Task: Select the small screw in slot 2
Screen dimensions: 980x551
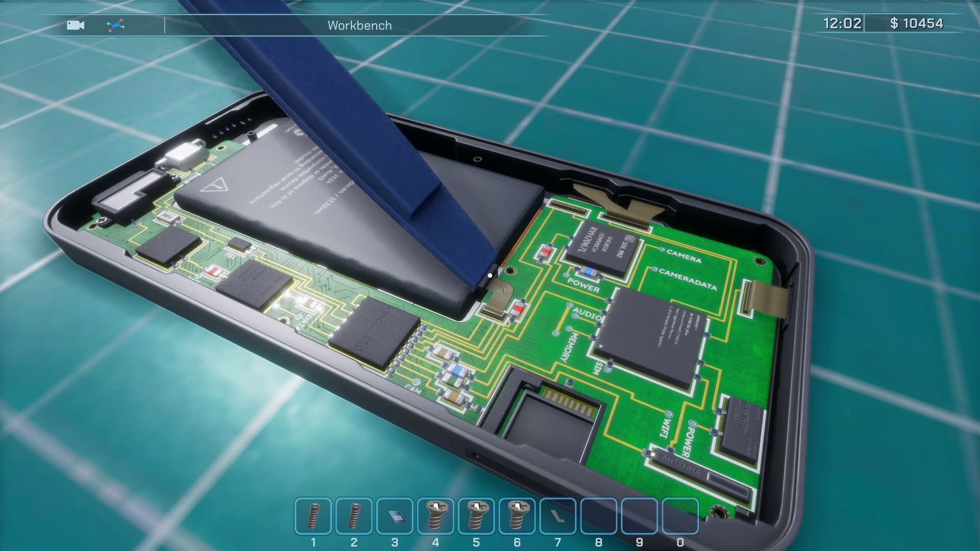Action: coord(354,516)
